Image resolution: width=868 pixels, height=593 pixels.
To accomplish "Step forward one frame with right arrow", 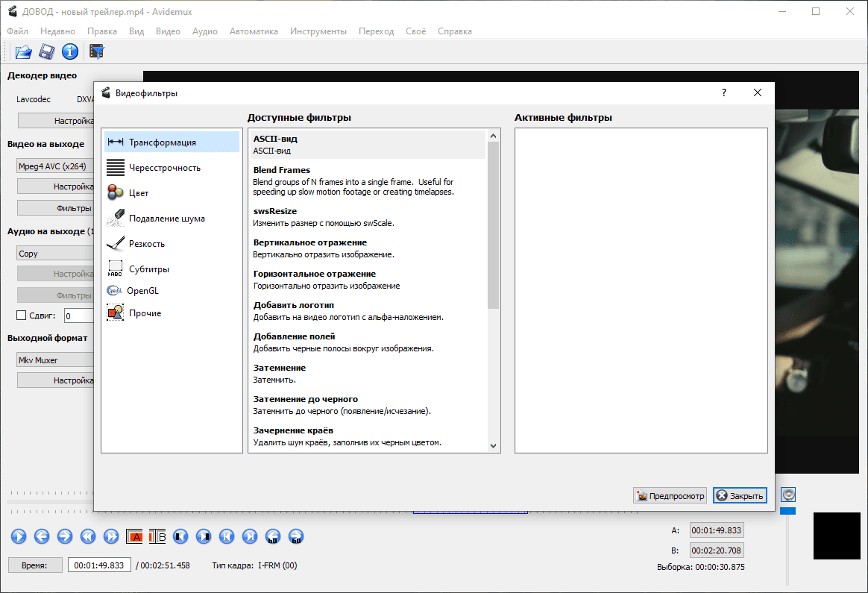I will click(x=65, y=536).
